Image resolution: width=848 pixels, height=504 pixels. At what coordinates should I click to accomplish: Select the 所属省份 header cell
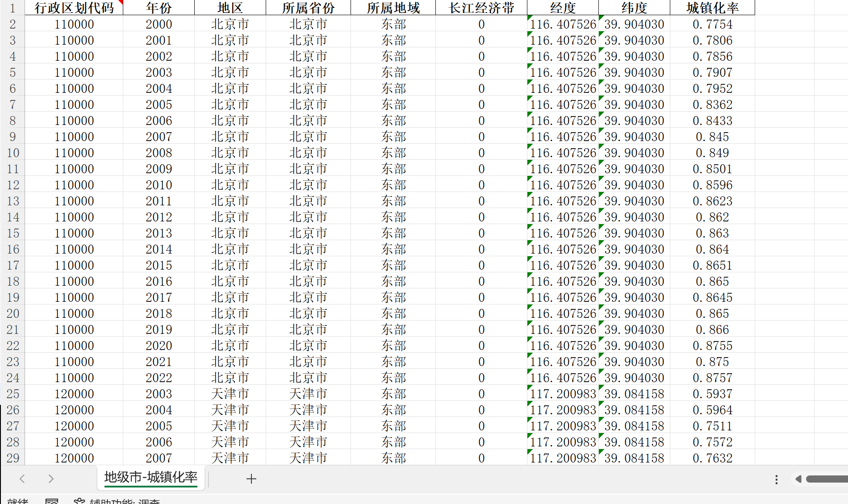309,8
